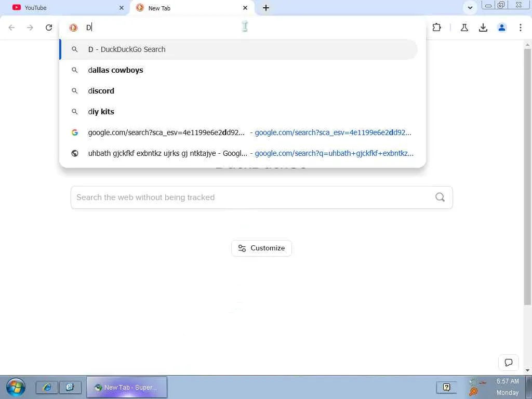The width and height of the screenshot is (532, 399).
Task: Click the DuckDuckGo icon in address bar
Action: (73, 28)
